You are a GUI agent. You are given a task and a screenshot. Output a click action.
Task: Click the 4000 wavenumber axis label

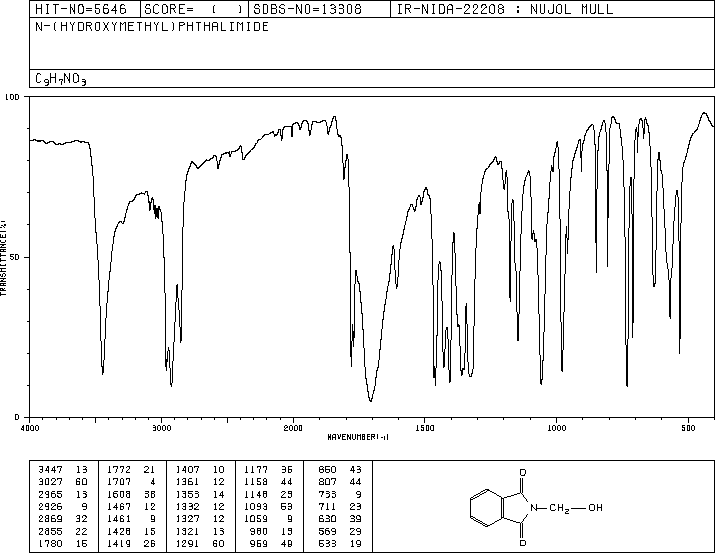30,428
